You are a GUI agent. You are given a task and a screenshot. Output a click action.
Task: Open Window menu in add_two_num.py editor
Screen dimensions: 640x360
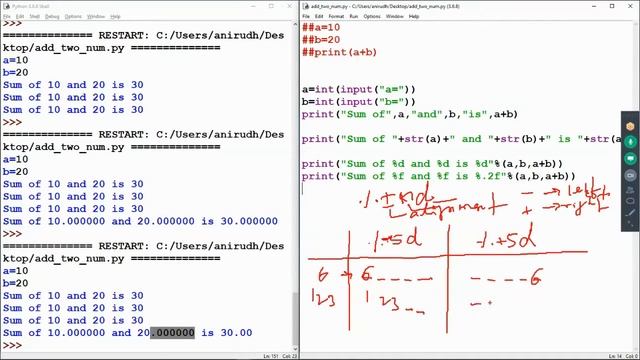pyautogui.click(x=395, y=16)
